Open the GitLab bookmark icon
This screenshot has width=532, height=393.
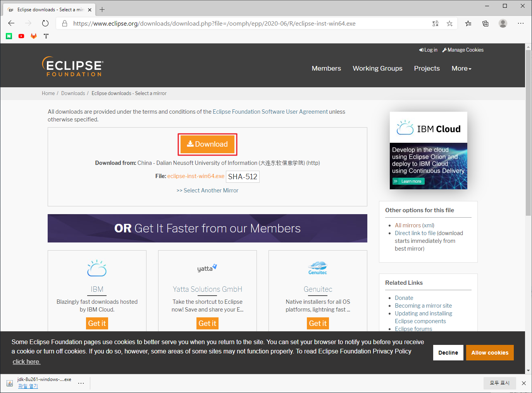point(34,36)
